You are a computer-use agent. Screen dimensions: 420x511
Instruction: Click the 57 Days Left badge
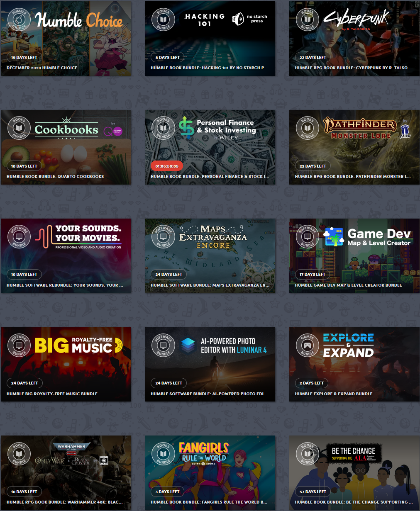click(313, 492)
